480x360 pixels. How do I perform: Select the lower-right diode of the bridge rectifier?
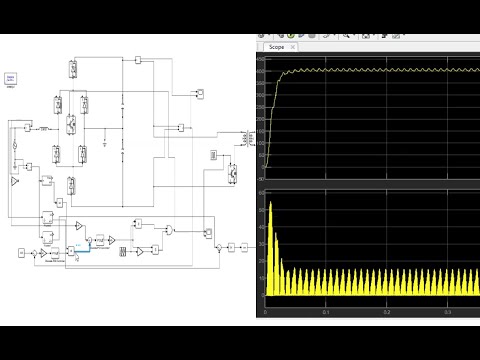pyautogui.click(x=82, y=154)
